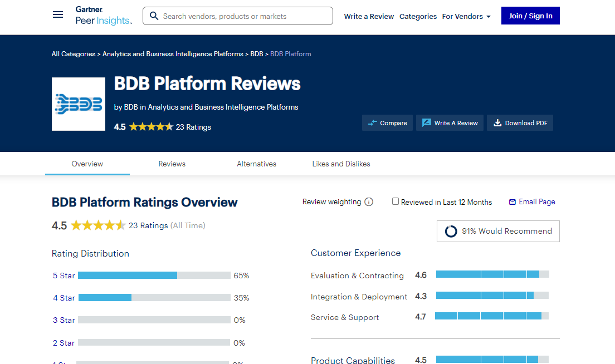The width and height of the screenshot is (615, 364).
Task: Click the 3 Star distribution bar
Action: [x=154, y=319]
